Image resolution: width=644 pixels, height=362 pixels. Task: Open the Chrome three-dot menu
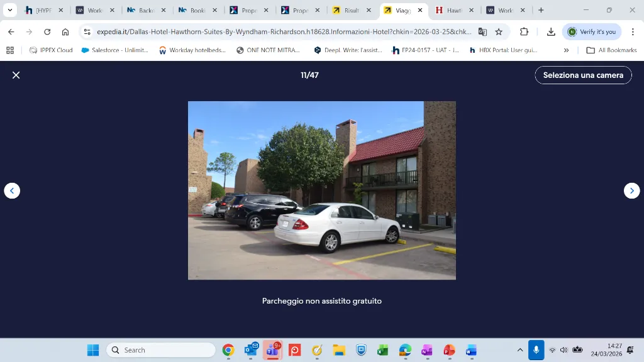point(633,31)
